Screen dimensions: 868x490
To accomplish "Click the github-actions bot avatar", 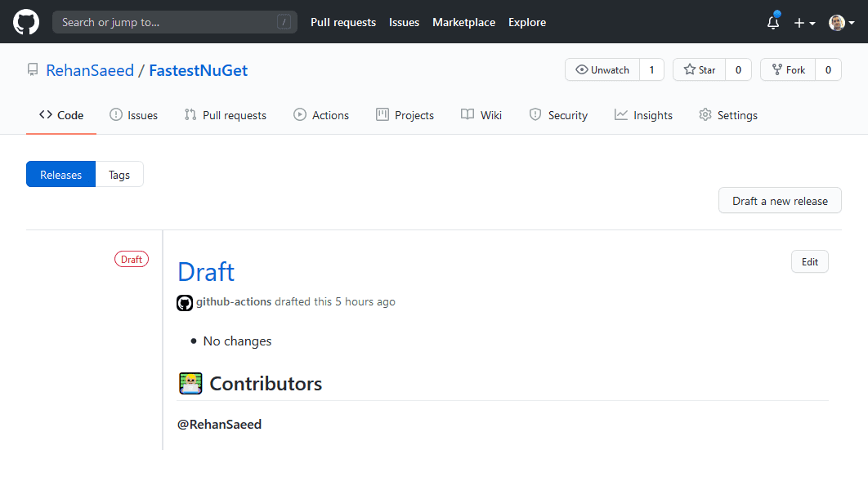I will click(x=185, y=302).
